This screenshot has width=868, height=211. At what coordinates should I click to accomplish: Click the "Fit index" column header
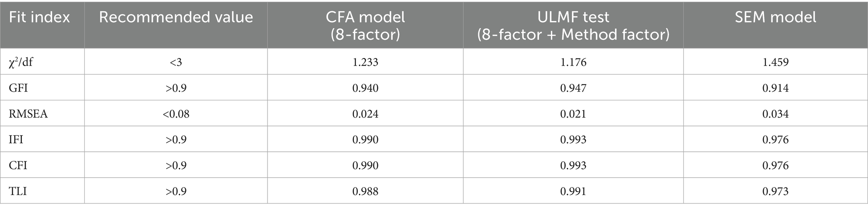39,17
